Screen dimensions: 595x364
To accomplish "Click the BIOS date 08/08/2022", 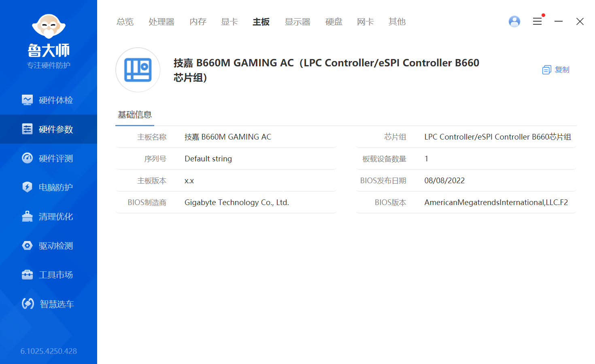I will coord(444,180).
